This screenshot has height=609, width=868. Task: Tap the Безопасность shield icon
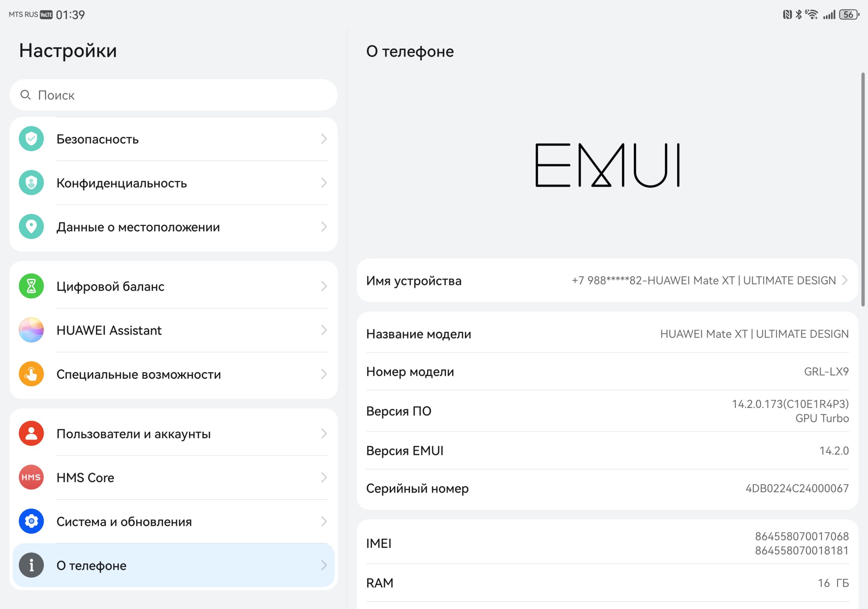pos(32,139)
